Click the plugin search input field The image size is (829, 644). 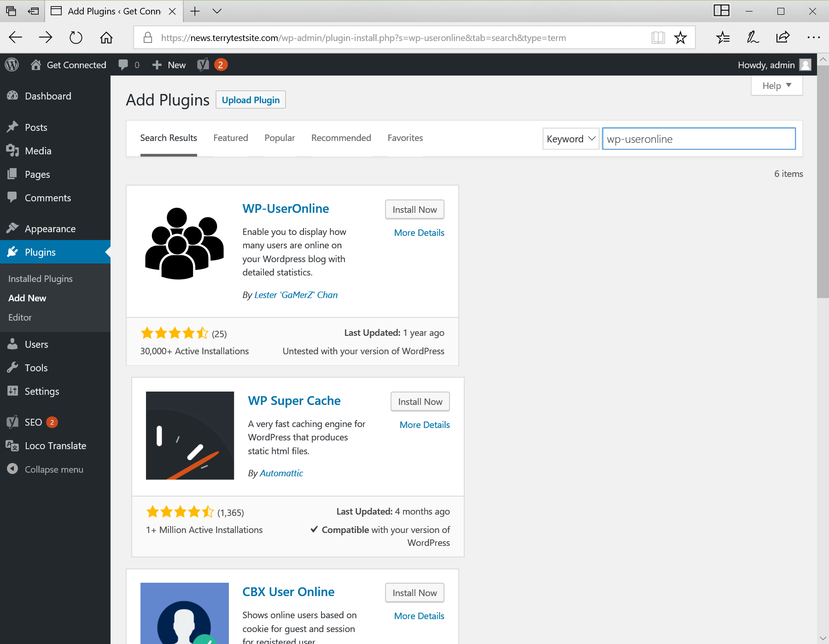tap(699, 139)
